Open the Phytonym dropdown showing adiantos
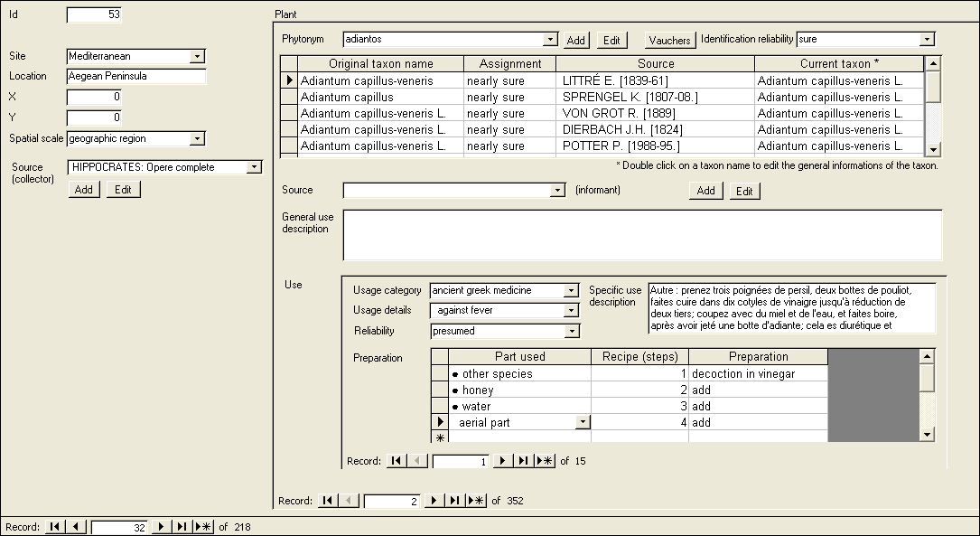This screenshot has width=980, height=536. tap(550, 40)
